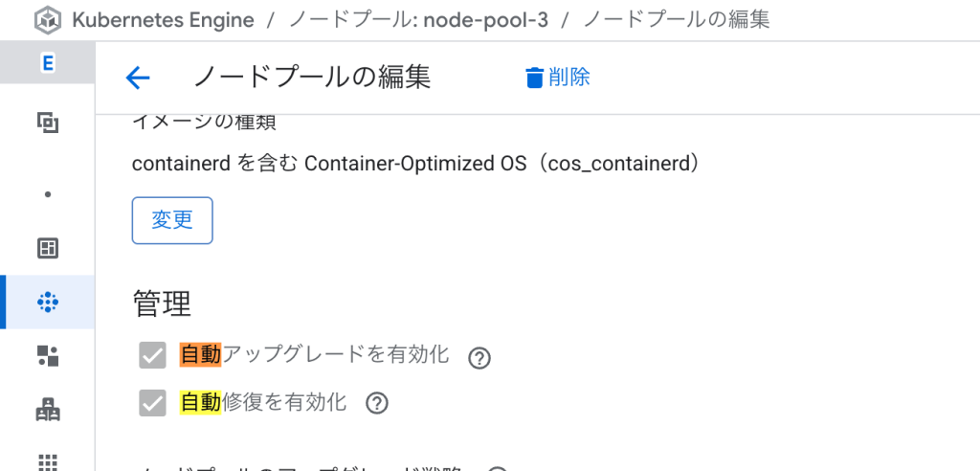The height and width of the screenshot is (471, 980).
Task: Select the ノードプールの編集 breadcrumb item
Action: 677,21
